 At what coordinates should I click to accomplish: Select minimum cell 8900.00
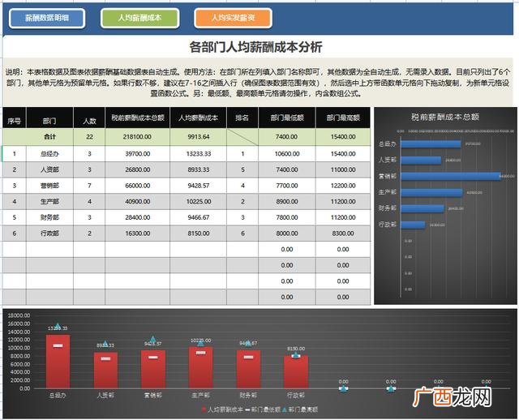pyautogui.click(x=287, y=202)
